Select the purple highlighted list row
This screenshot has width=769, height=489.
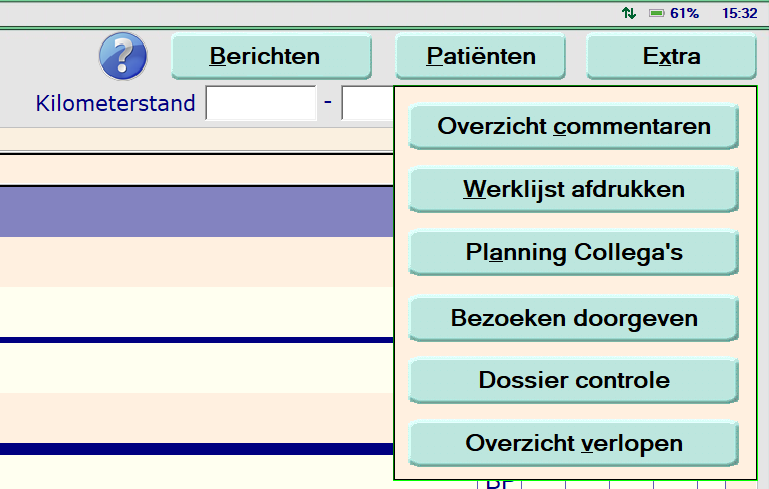click(x=197, y=212)
